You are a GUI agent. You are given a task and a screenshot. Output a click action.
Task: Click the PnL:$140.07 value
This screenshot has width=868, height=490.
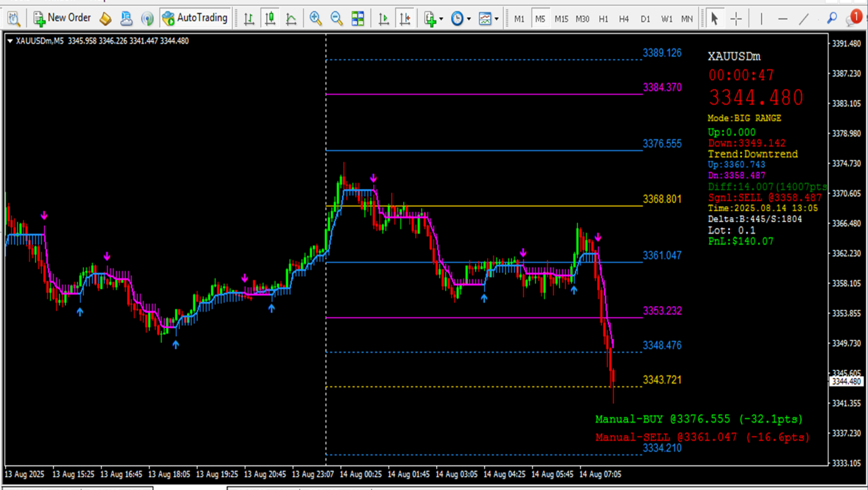coord(741,242)
